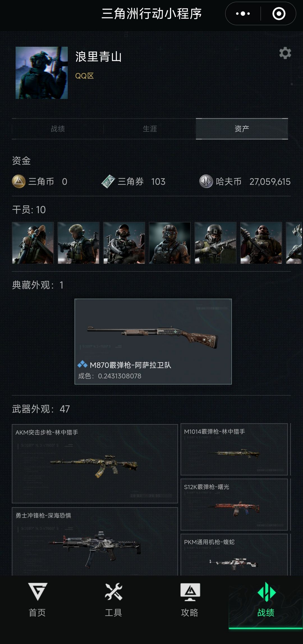The width and height of the screenshot is (303, 644).
Task: Switch to the 生涯 tab
Action: click(x=150, y=129)
